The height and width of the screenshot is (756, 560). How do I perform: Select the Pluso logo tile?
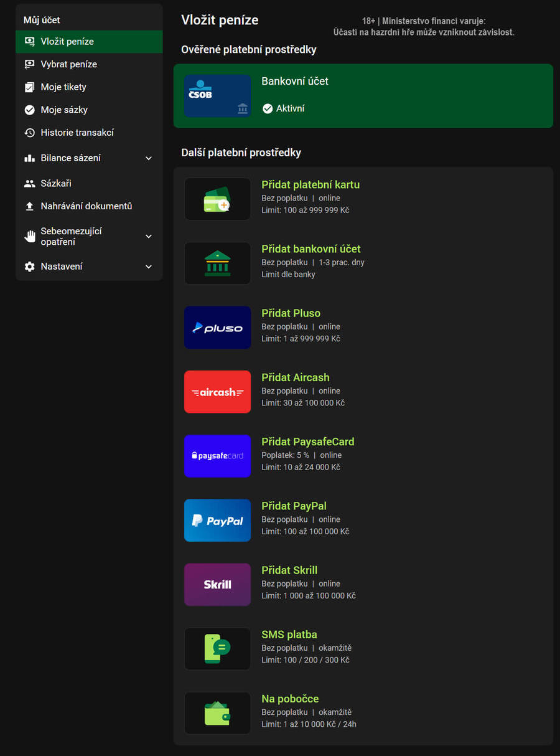(x=217, y=328)
